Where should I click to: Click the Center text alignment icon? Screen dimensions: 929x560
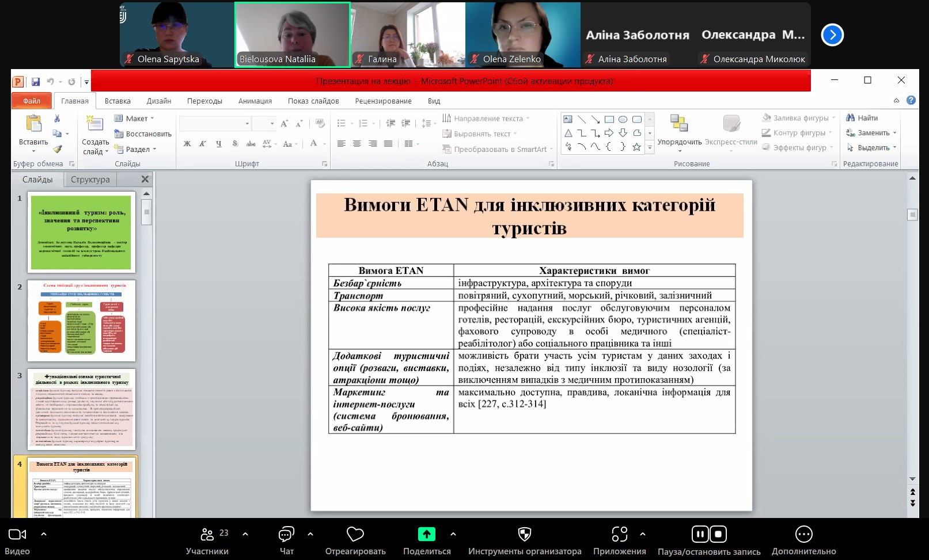click(x=357, y=144)
